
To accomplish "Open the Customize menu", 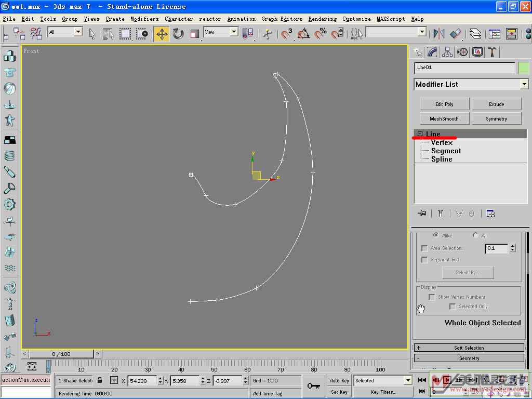I will coord(356,19).
